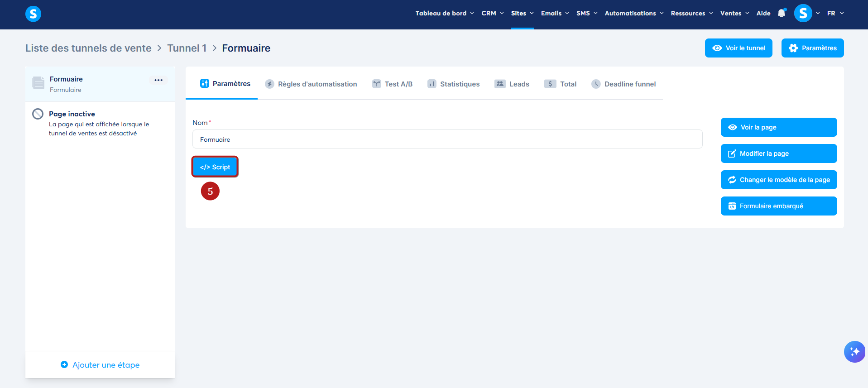
Task: Switch to the Test A/B tab
Action: (392, 84)
